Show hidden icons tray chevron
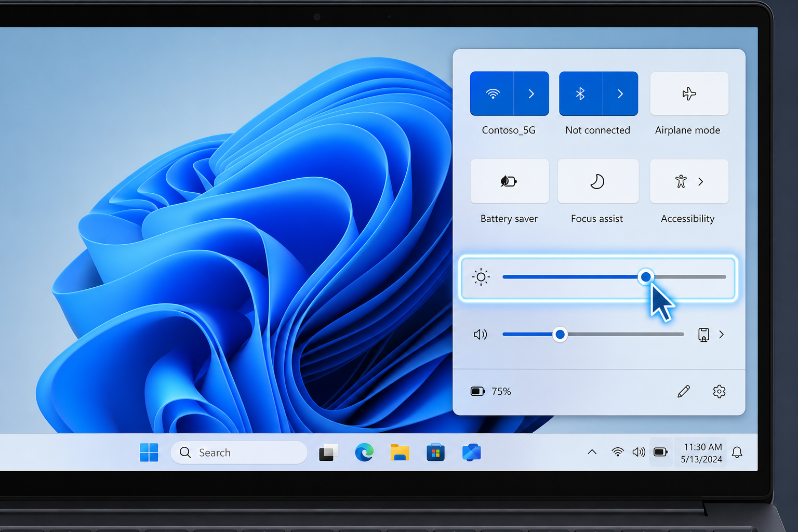 [x=592, y=452]
